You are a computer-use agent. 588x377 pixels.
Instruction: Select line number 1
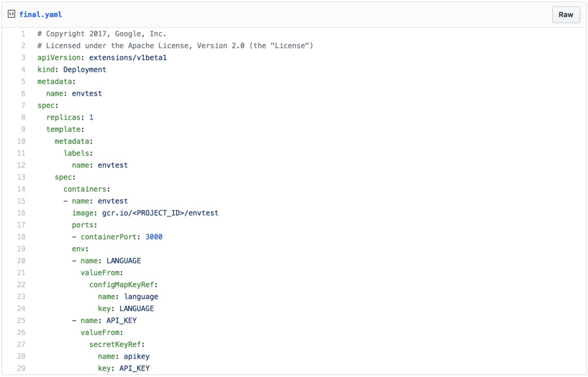click(23, 34)
